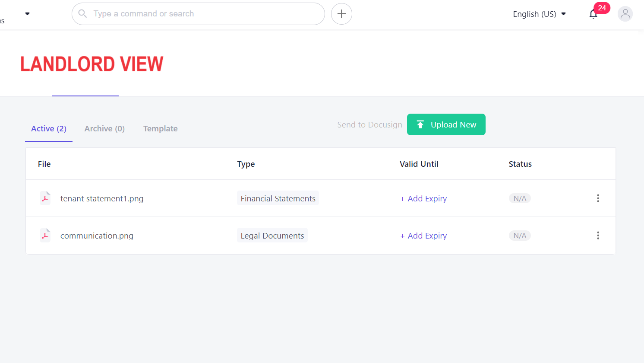Click the Valid Until column header
The height and width of the screenshot is (363, 644).
pos(419,164)
